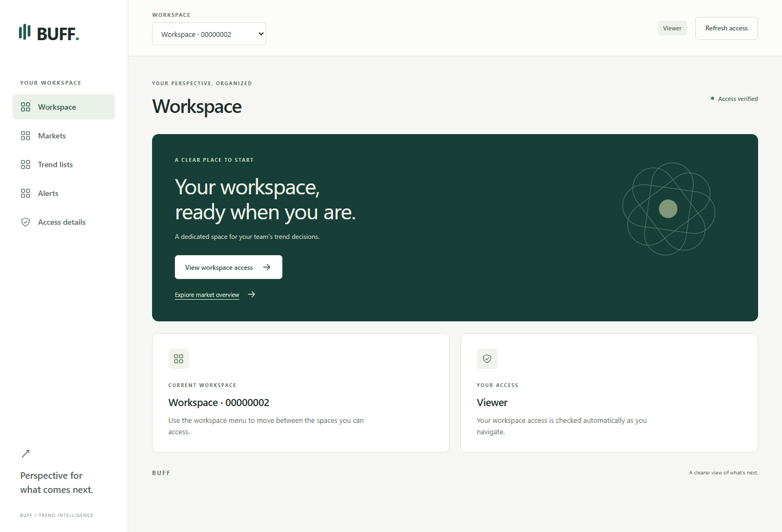Image resolution: width=782 pixels, height=532 pixels.
Task: Open Access details in the sidebar
Action: (x=64, y=222)
